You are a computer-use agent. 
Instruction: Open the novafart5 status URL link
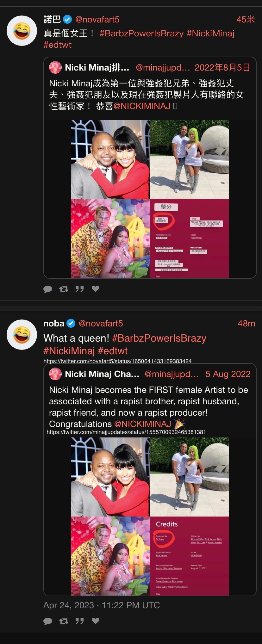point(117,361)
